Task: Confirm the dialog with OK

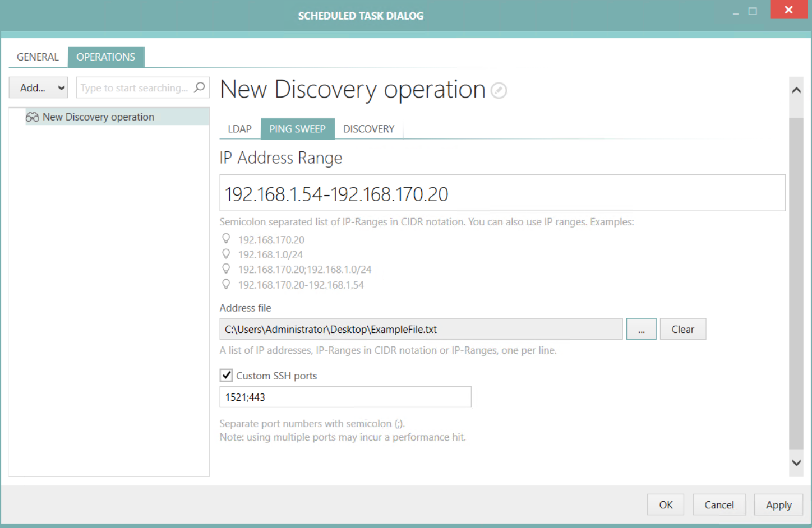Action: 666,504
